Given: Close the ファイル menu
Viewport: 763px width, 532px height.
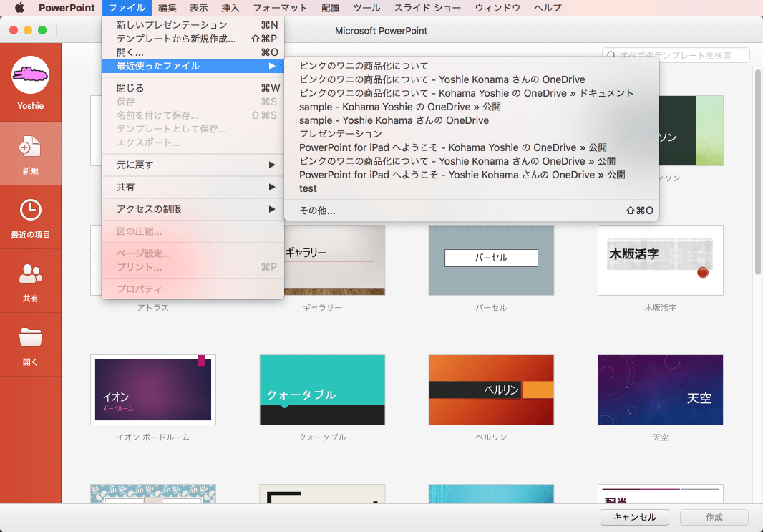Looking at the screenshot, I should (127, 8).
